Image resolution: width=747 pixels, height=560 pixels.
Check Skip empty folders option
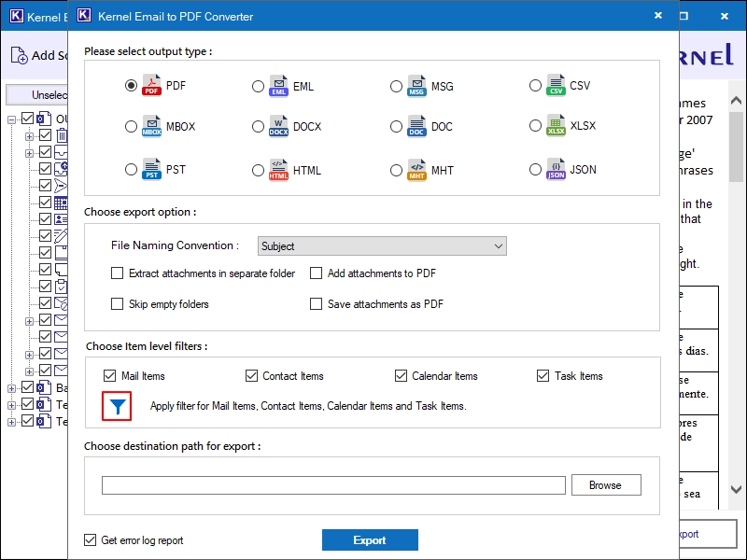pyautogui.click(x=117, y=304)
